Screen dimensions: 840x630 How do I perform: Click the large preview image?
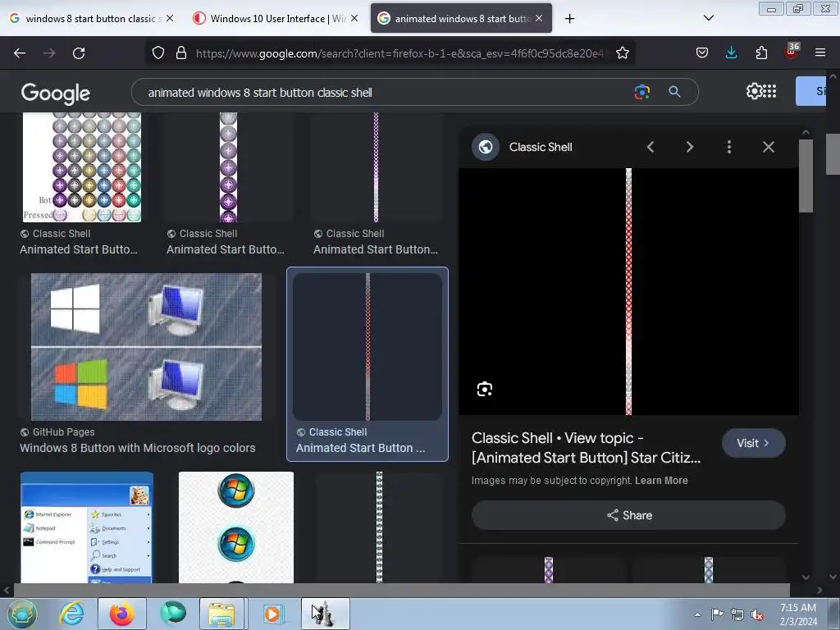click(x=628, y=291)
